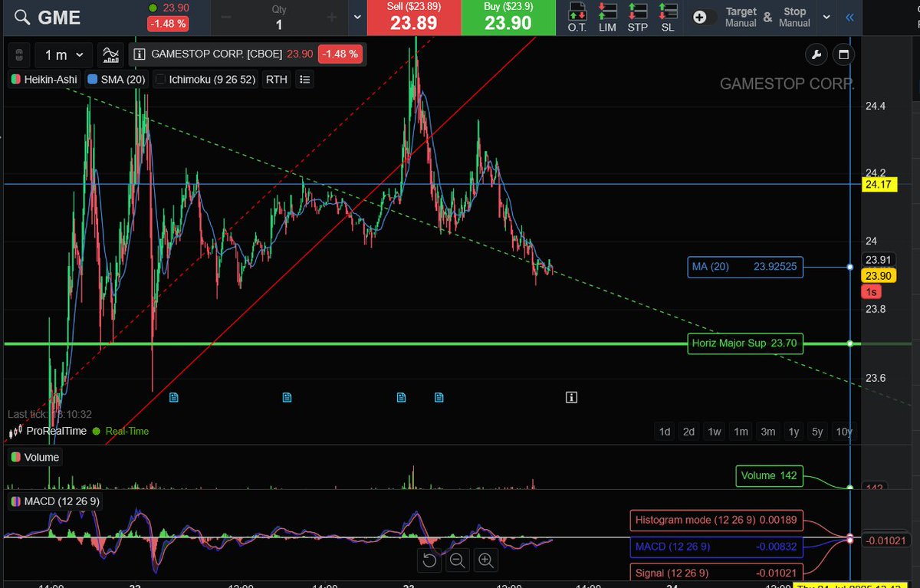Click the symbol search magnifier icon
The image size is (920, 588).
23,17
